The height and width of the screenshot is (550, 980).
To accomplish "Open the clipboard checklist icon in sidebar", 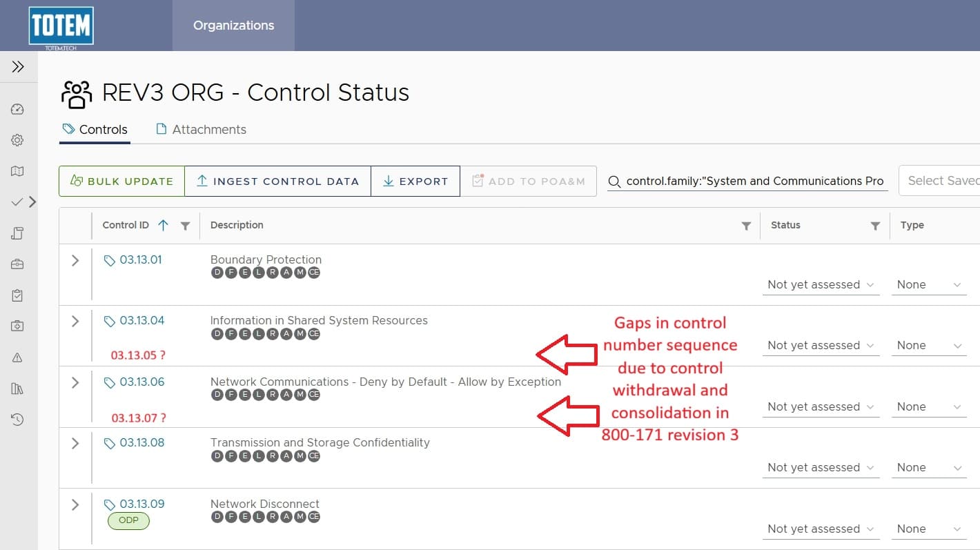I will point(18,295).
